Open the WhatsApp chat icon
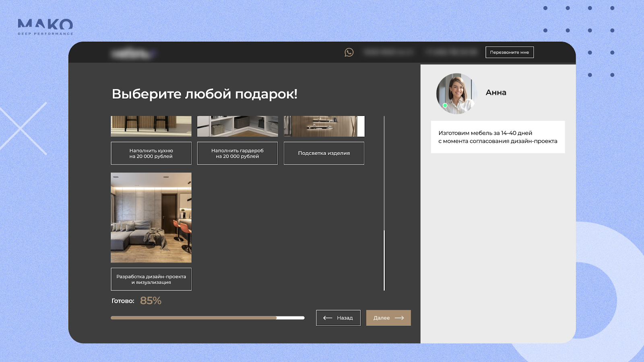The image size is (644, 362). tap(349, 52)
